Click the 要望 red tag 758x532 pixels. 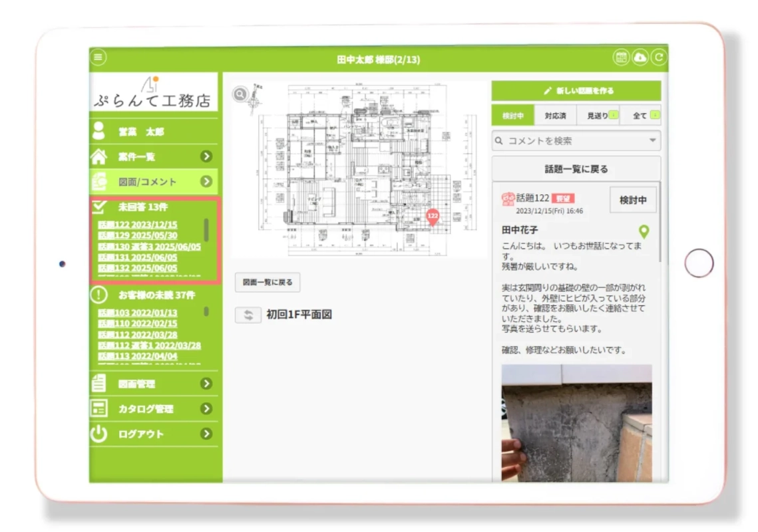(563, 199)
